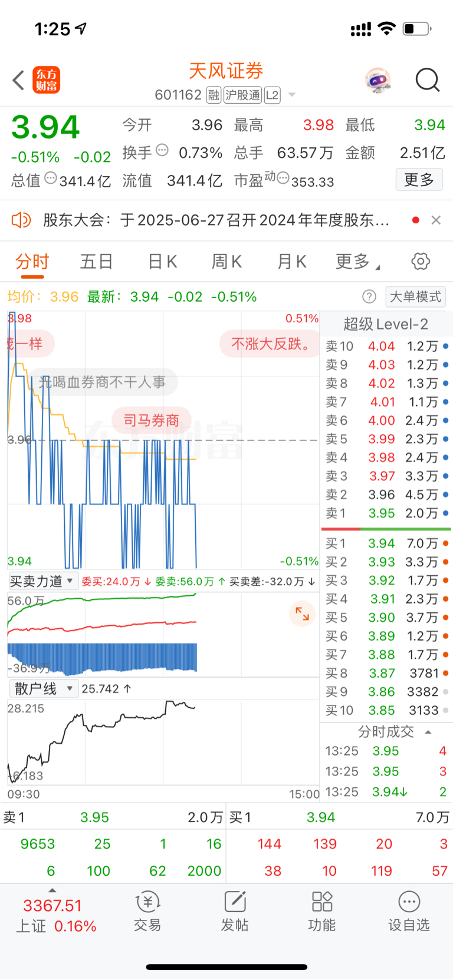Select the 买1 3.94 order book row
This screenshot has width=453, height=980.
coord(386,543)
